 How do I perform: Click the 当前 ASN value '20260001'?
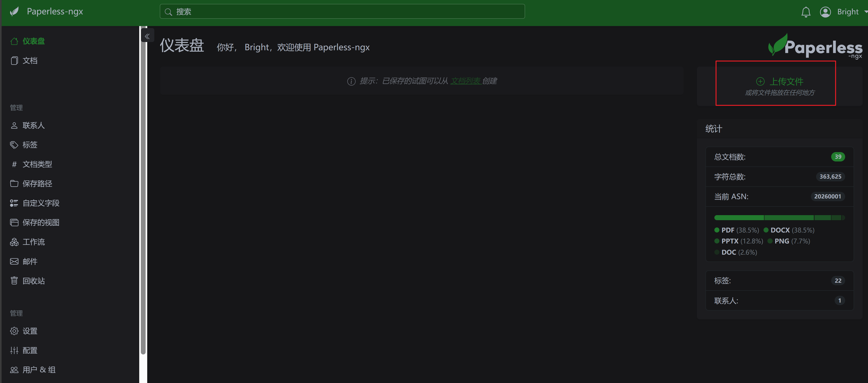(828, 197)
